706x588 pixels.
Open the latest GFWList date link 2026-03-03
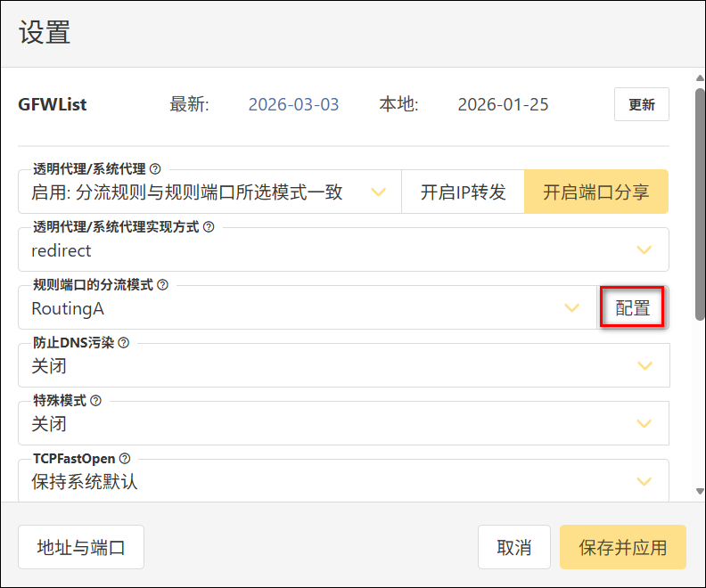pyautogui.click(x=293, y=104)
